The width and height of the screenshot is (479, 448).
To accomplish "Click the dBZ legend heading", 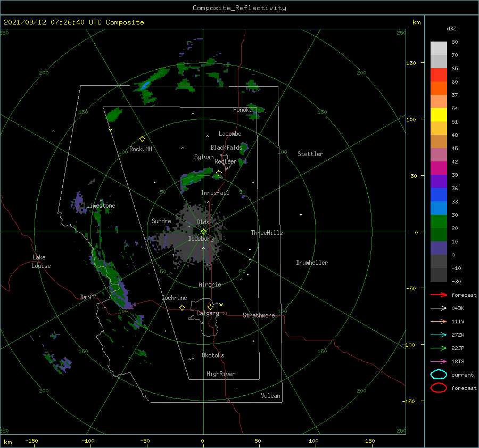I will coord(451,29).
